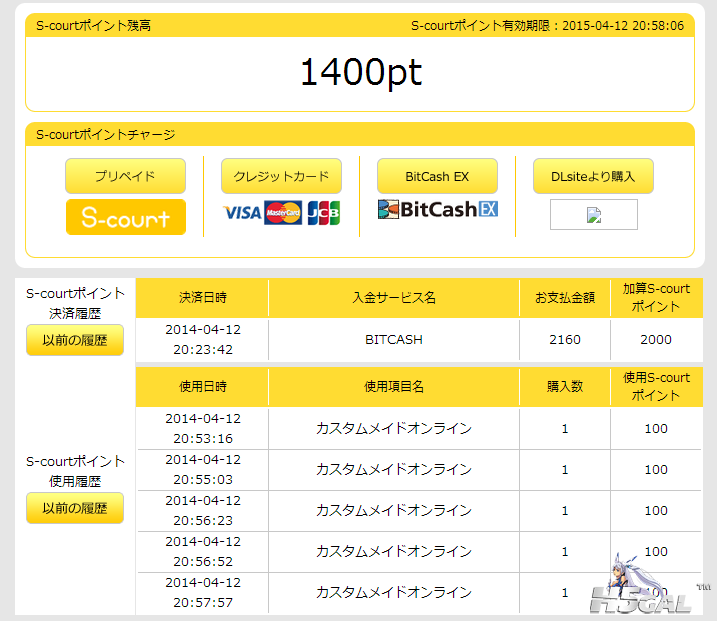
Task: Click the VISA card logo
Action: coord(242,213)
